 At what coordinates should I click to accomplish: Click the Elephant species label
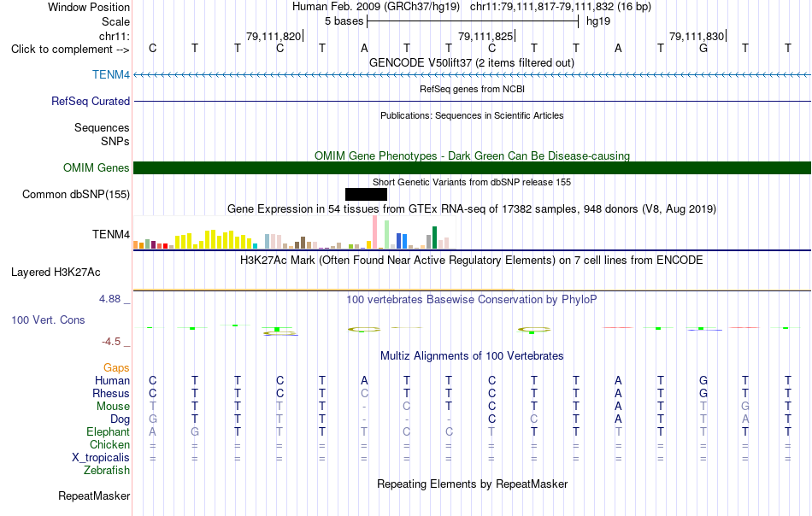[109, 431]
